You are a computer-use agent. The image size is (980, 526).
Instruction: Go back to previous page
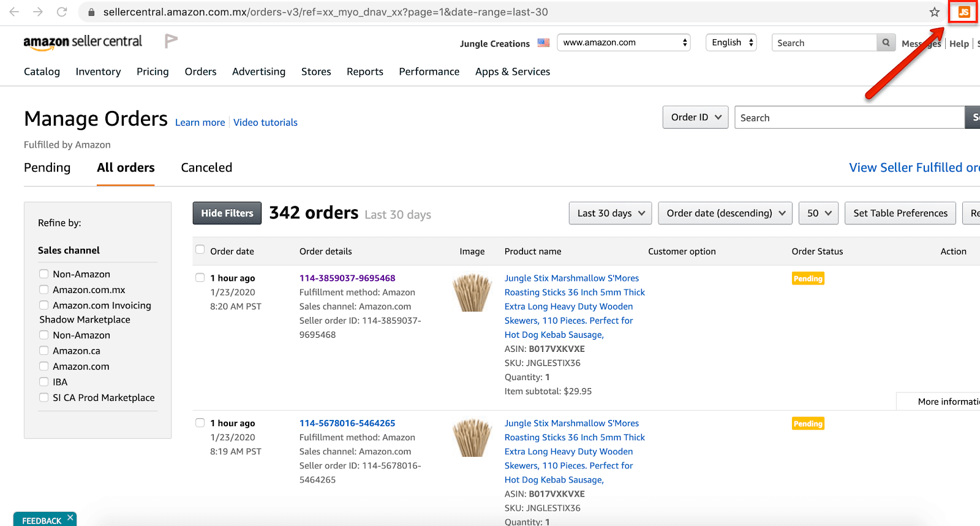pos(14,12)
